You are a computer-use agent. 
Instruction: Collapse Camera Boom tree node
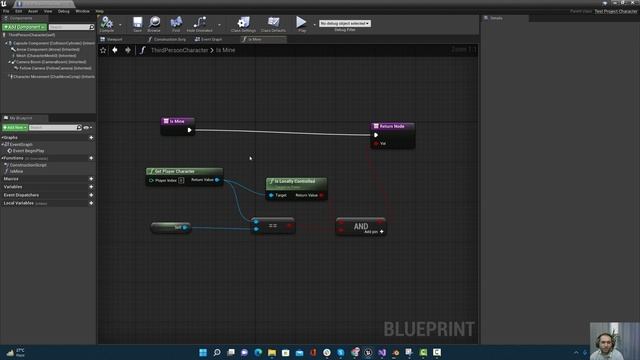click(x=9, y=62)
